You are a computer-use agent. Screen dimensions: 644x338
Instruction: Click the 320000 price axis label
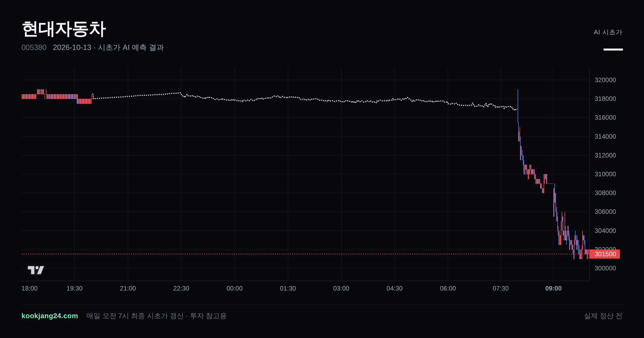605,80
